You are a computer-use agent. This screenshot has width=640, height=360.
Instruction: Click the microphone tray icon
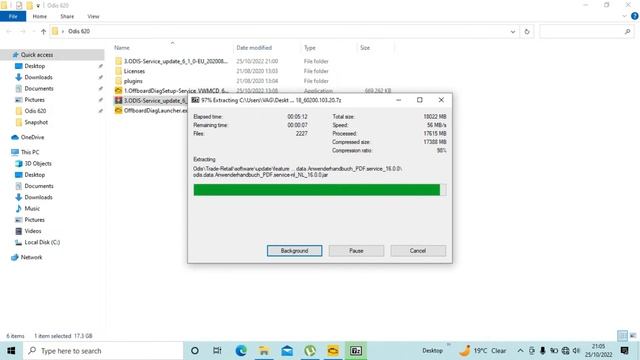point(542,351)
